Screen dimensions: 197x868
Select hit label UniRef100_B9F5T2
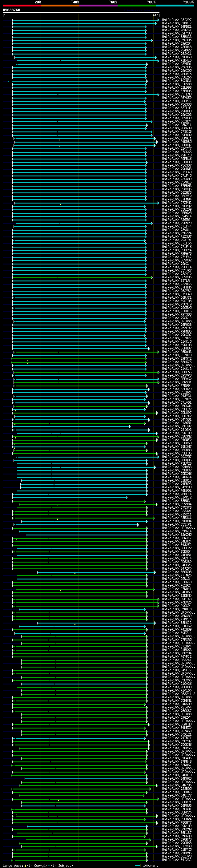[176, 358]
